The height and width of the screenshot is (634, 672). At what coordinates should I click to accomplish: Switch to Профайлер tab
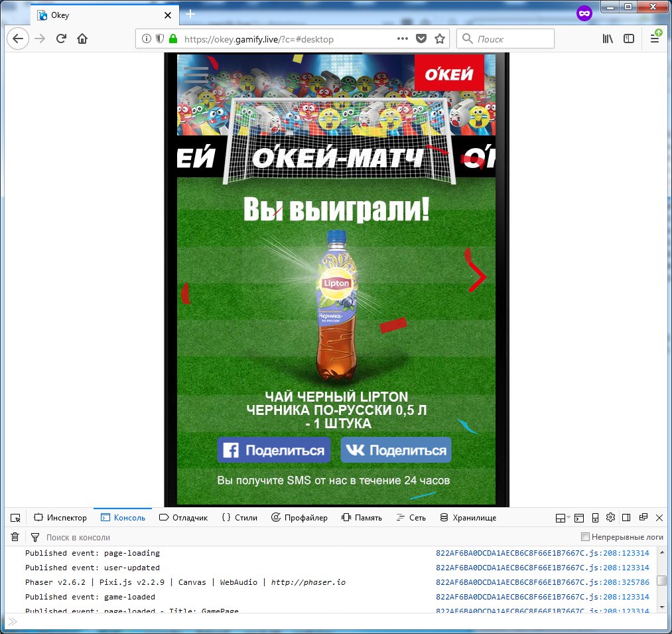[300, 518]
